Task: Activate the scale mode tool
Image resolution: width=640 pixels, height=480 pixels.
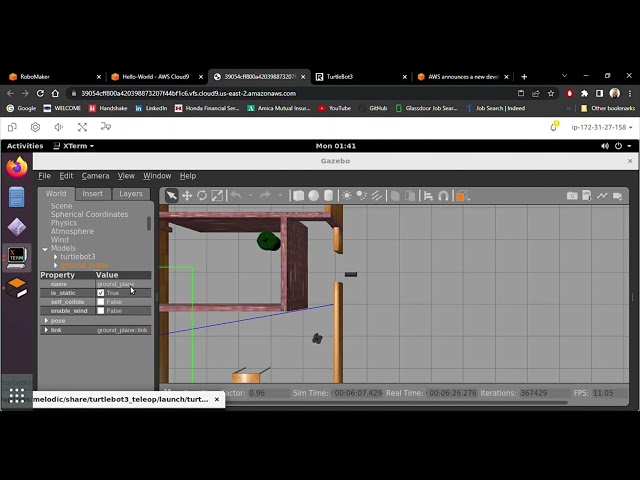Action: (x=217, y=196)
